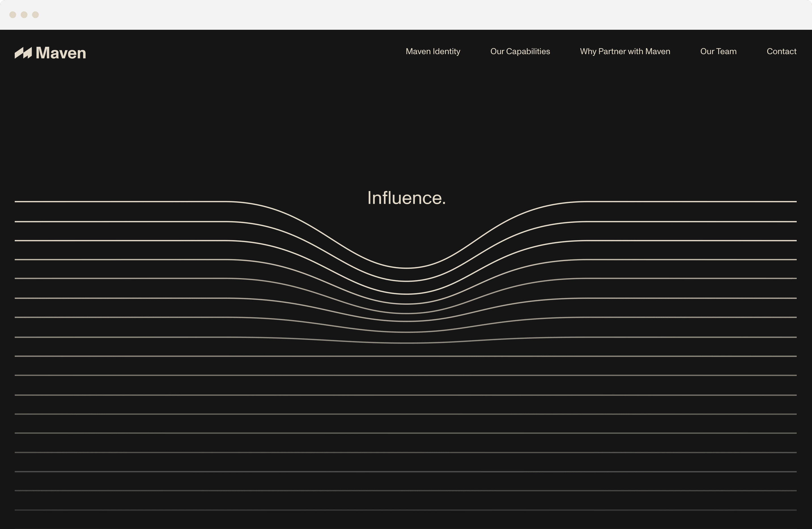Click the Maven logo mark icon
Image resolution: width=812 pixels, height=529 pixels.
point(23,53)
